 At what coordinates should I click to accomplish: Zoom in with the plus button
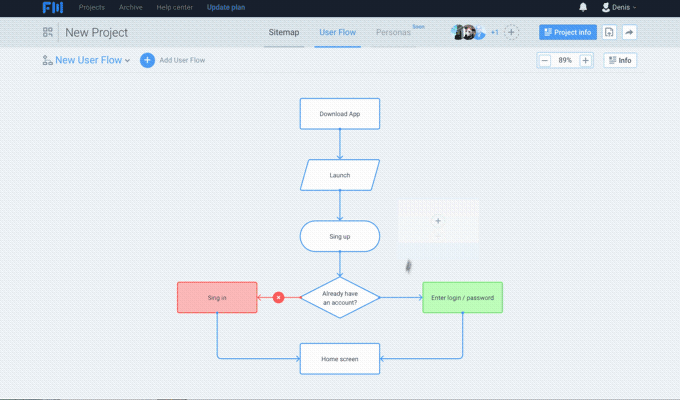point(585,60)
